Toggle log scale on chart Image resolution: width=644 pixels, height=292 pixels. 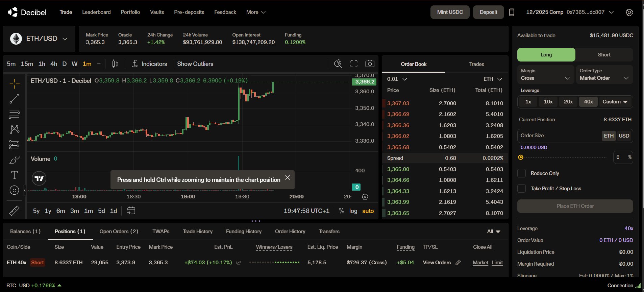point(353,211)
